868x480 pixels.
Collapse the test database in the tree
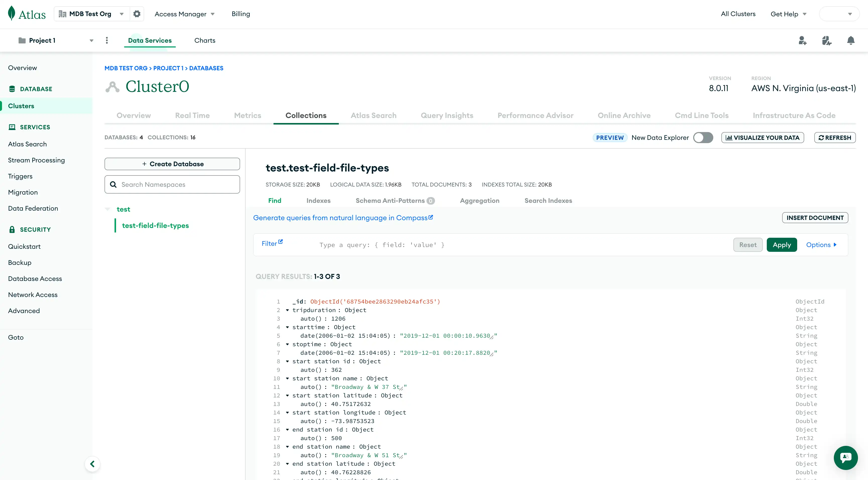pos(108,209)
